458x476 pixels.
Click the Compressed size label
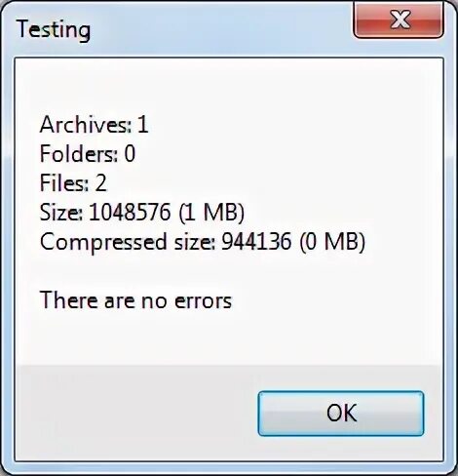click(x=128, y=242)
